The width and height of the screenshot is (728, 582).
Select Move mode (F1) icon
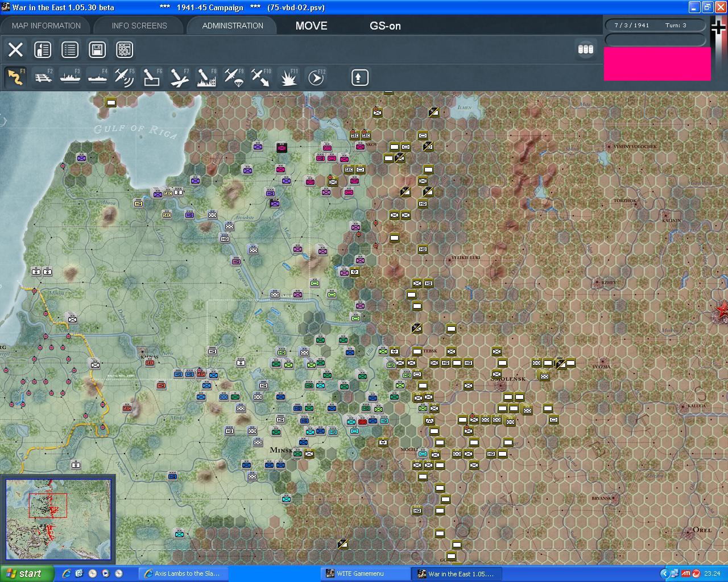tap(15, 77)
